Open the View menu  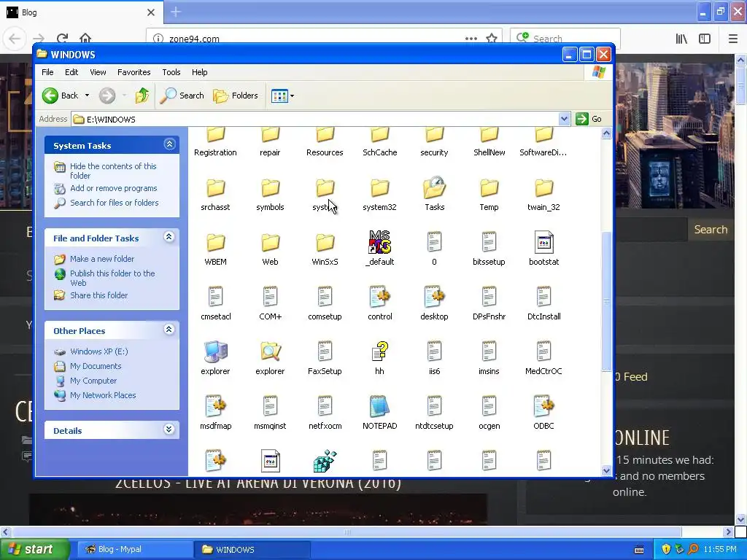[98, 72]
